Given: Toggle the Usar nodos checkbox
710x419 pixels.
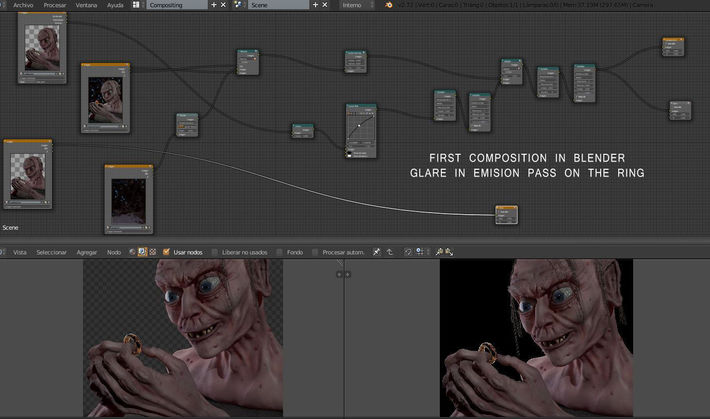Looking at the screenshot, I should point(166,252).
